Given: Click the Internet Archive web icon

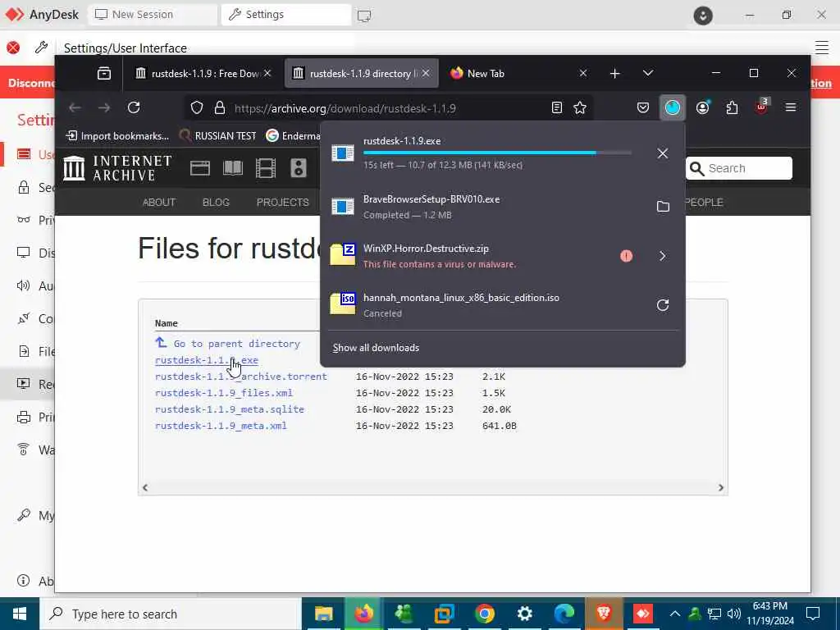Looking at the screenshot, I should [200, 168].
